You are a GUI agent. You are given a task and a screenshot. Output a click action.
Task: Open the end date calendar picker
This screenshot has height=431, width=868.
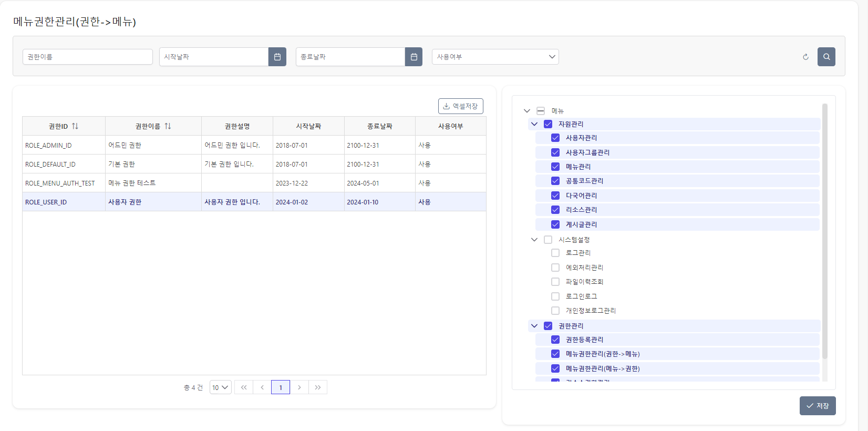(414, 57)
